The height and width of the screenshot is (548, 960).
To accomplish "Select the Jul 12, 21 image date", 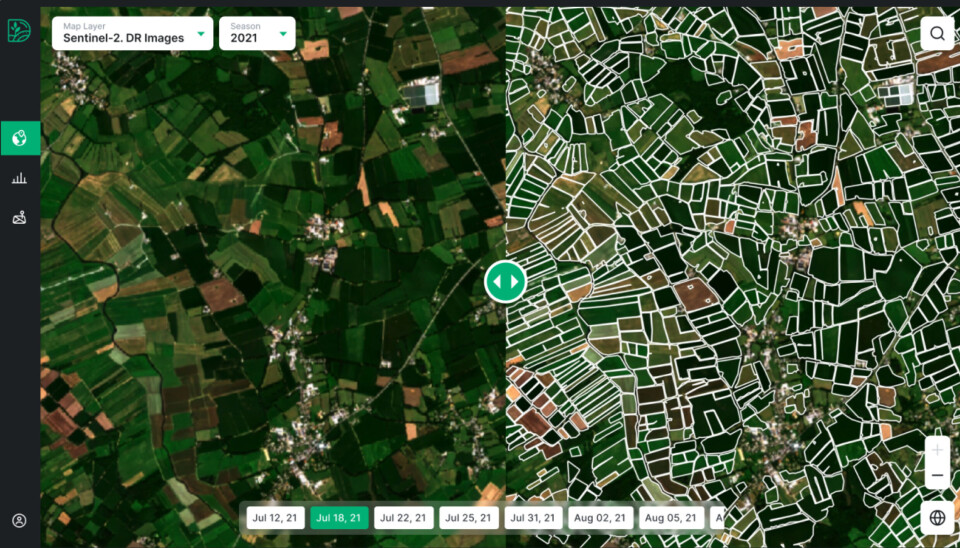I will [275, 518].
